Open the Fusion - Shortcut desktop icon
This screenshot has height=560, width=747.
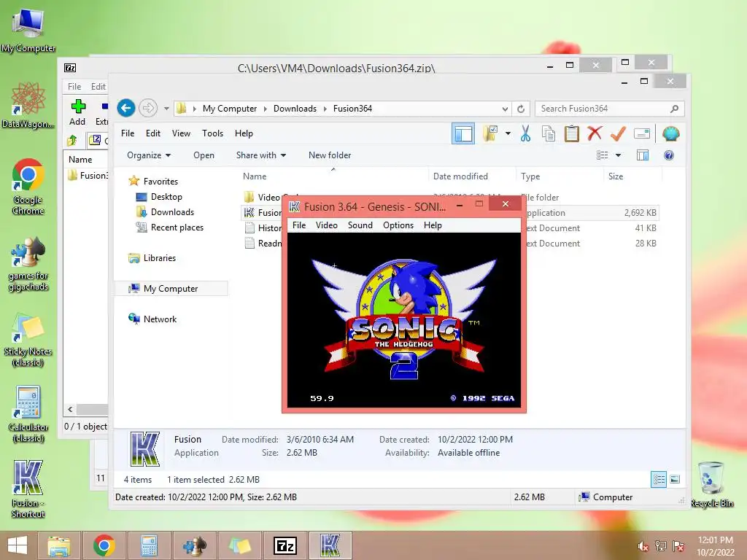(28, 489)
